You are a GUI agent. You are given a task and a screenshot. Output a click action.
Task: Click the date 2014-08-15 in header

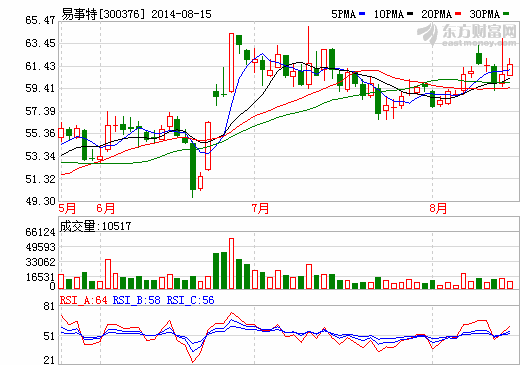pos(181,14)
